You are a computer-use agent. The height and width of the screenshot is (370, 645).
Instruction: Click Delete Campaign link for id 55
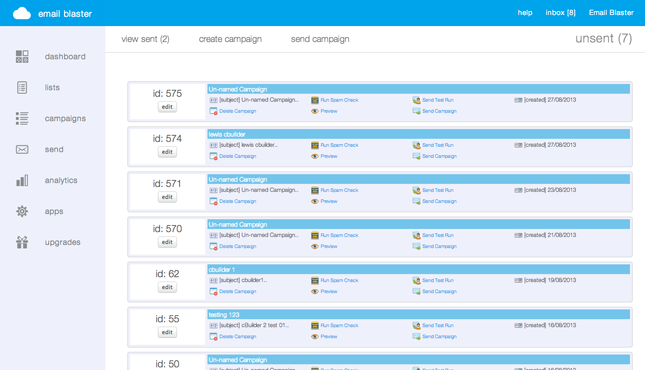pyautogui.click(x=237, y=337)
